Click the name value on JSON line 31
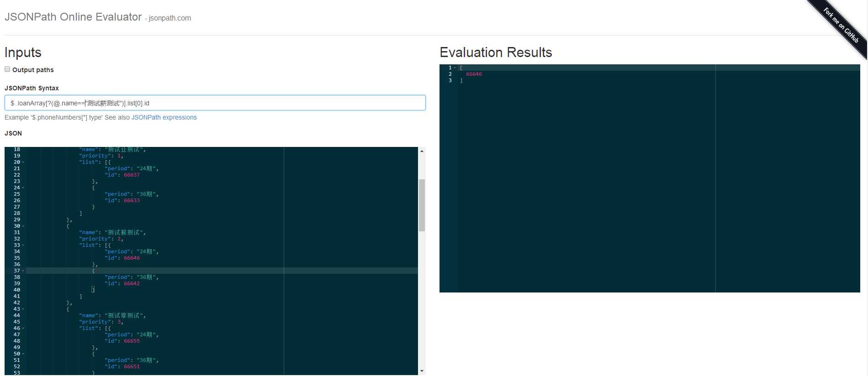The image size is (868, 376). [124, 233]
